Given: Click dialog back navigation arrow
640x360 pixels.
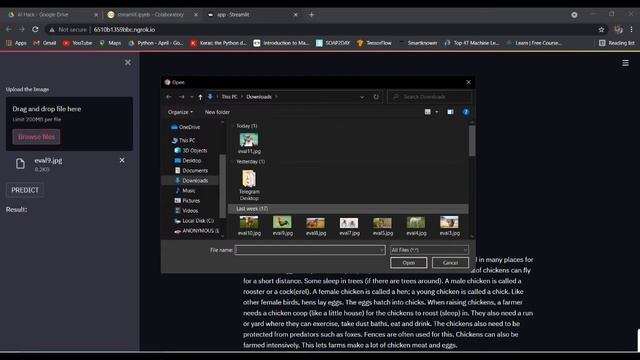Looking at the screenshot, I should [169, 97].
